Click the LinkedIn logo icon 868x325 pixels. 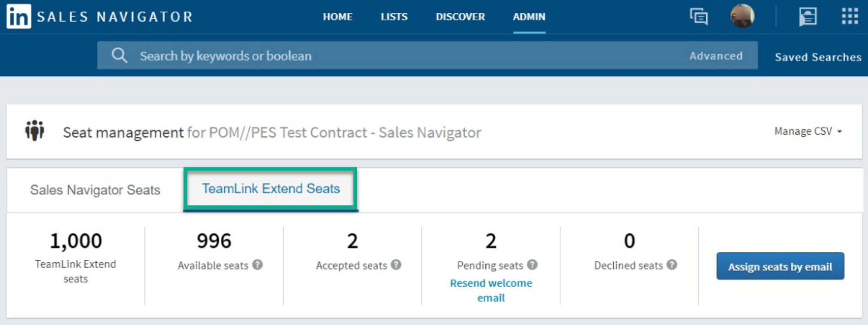pyautogui.click(x=19, y=16)
